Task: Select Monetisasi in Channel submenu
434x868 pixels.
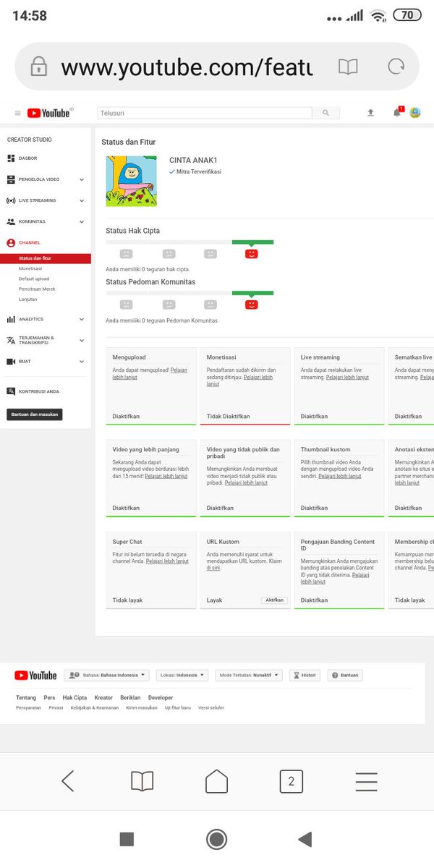Action: [30, 268]
